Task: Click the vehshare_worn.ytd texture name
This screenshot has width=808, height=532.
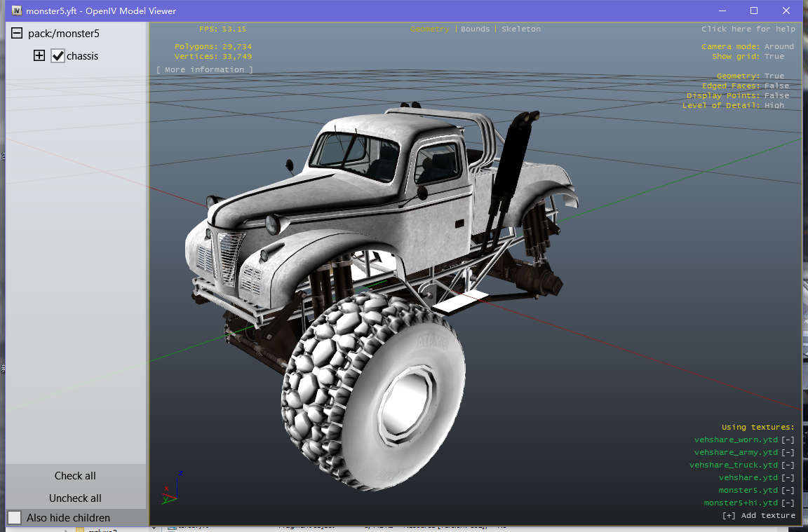Action: coord(736,439)
